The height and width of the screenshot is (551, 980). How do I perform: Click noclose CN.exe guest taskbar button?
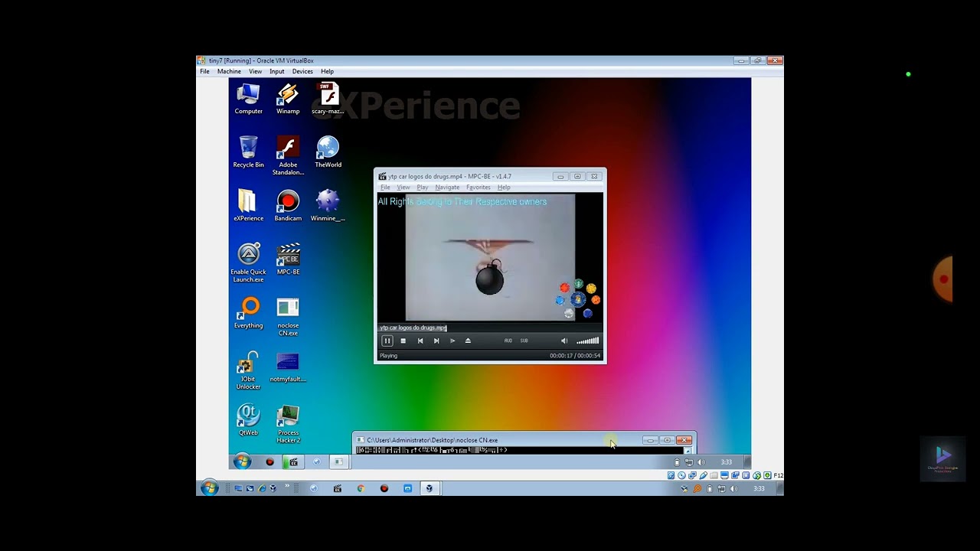[x=338, y=462]
